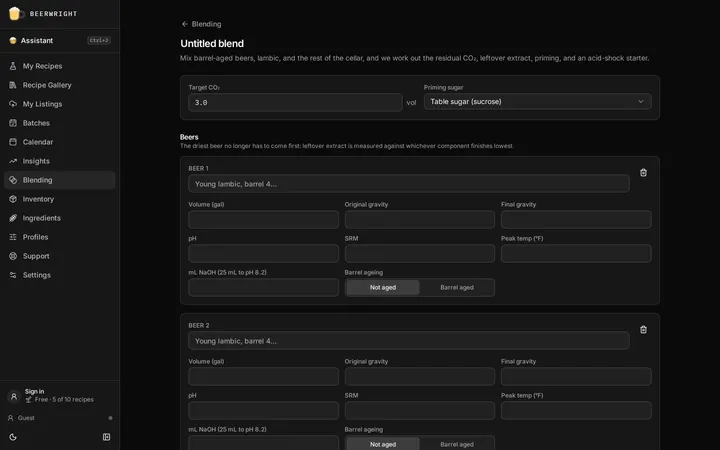The width and height of the screenshot is (720, 450).
Task: Open the Batches section
Action: (60, 123)
